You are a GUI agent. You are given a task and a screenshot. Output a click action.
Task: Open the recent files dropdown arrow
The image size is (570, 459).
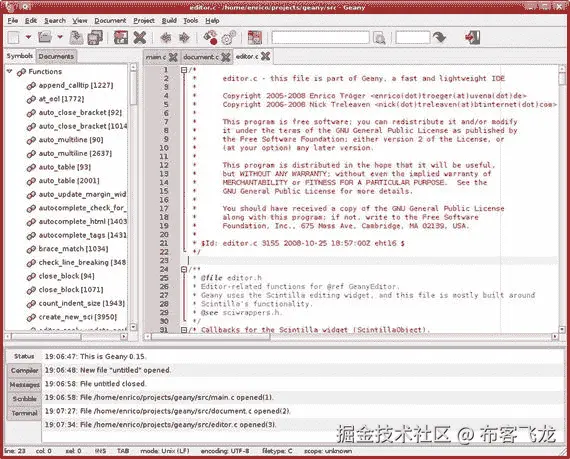tap(60, 37)
